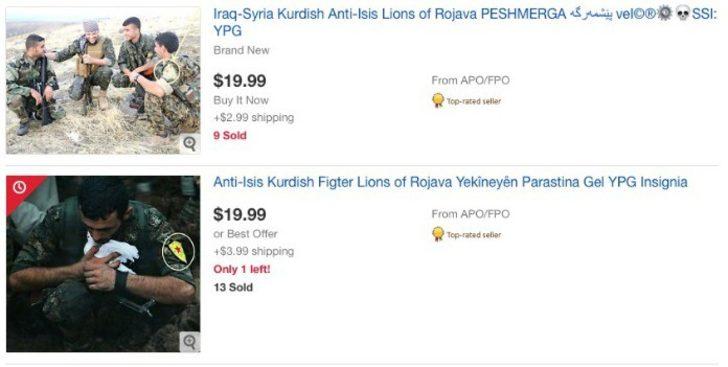Click the 9 Sold text
728x367 pixels.
(x=230, y=136)
